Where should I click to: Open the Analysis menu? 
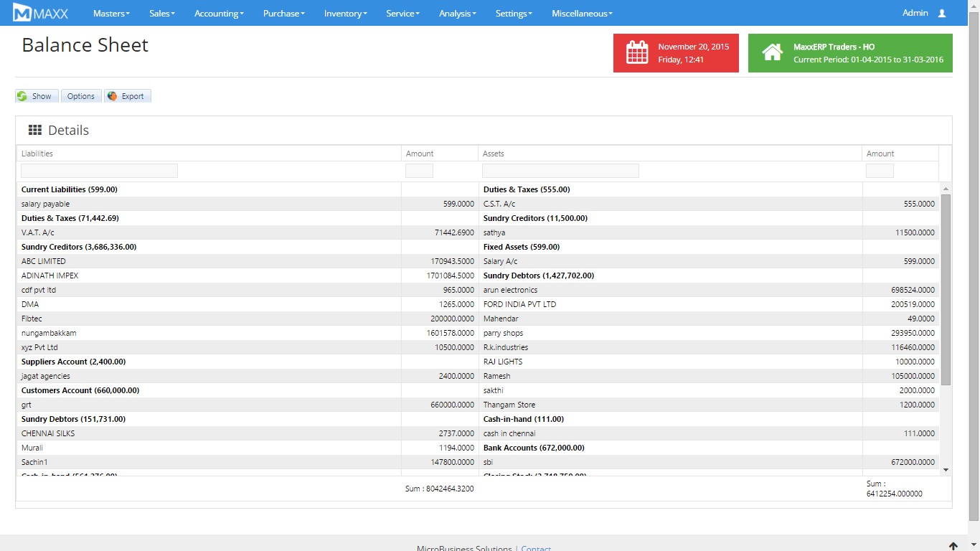coord(458,13)
